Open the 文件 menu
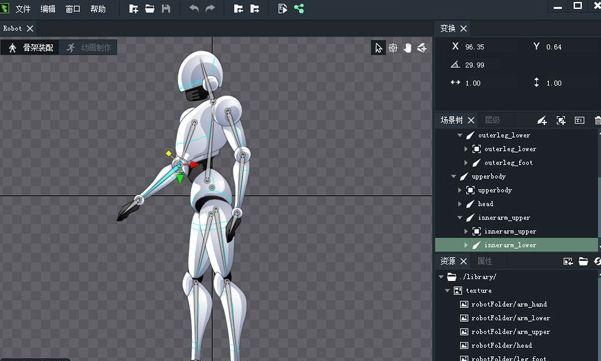 [23, 9]
